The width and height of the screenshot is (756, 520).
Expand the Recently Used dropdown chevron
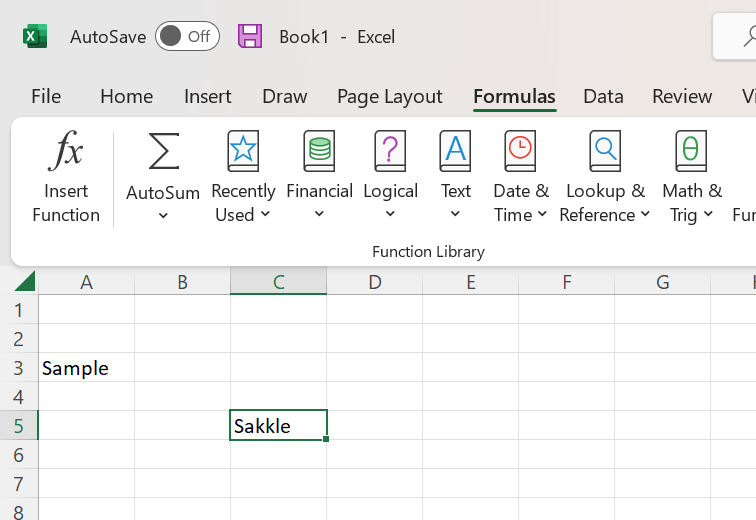265,213
